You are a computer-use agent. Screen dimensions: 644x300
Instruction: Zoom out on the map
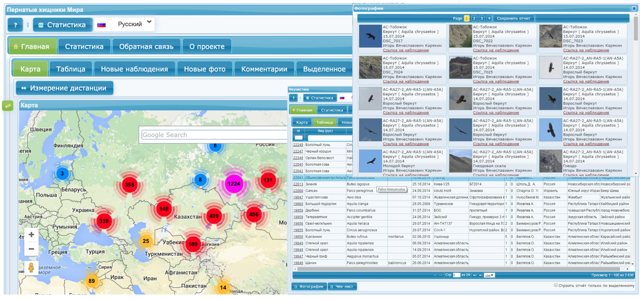(31, 249)
